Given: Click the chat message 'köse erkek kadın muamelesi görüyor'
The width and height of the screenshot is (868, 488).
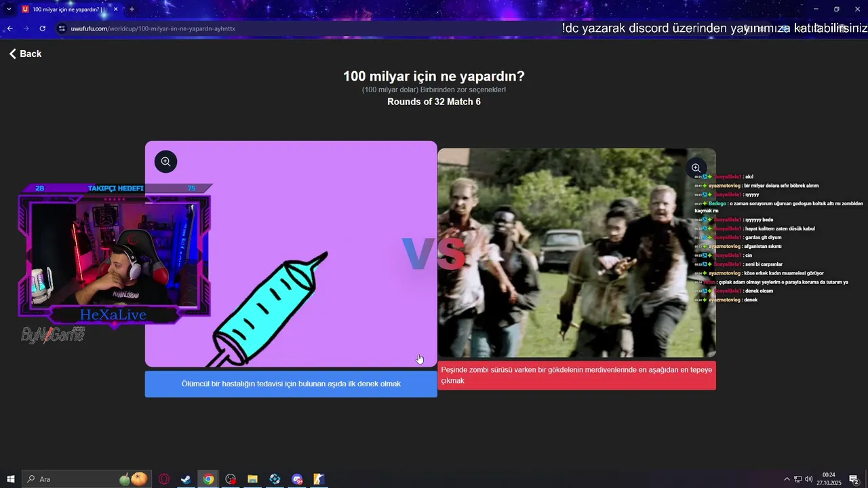Looking at the screenshot, I should pyautogui.click(x=783, y=273).
